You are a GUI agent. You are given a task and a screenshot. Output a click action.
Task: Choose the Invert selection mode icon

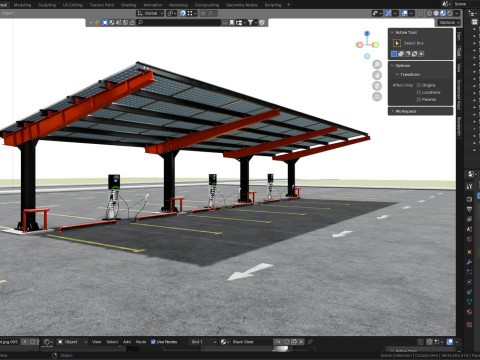[414, 54]
